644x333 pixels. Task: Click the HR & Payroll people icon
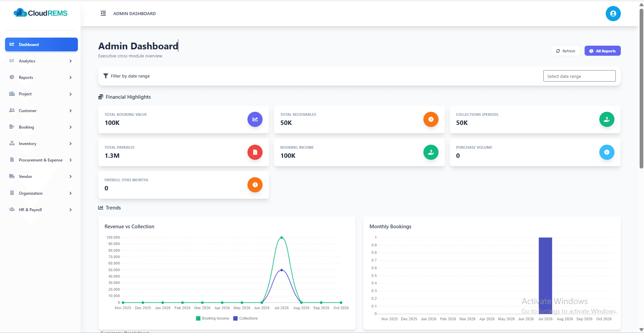(x=12, y=209)
